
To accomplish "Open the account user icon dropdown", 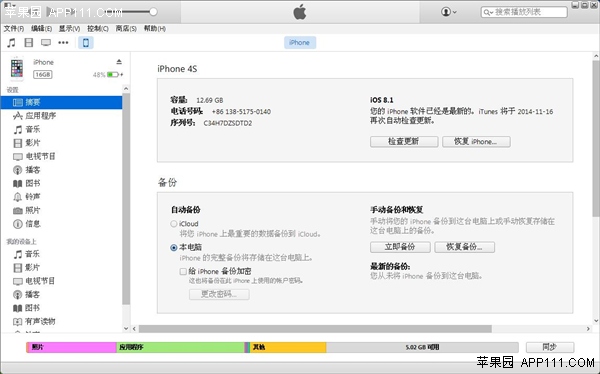I will pos(448,12).
